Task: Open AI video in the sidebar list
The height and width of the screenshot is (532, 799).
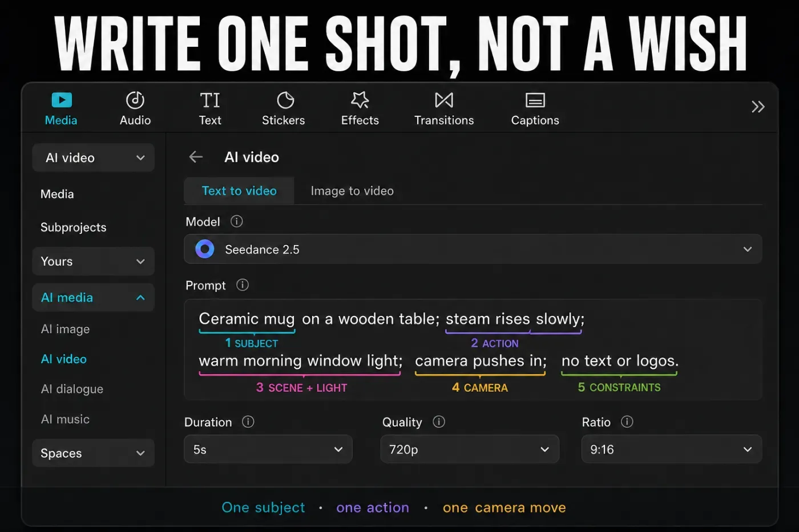Action: 64,359
